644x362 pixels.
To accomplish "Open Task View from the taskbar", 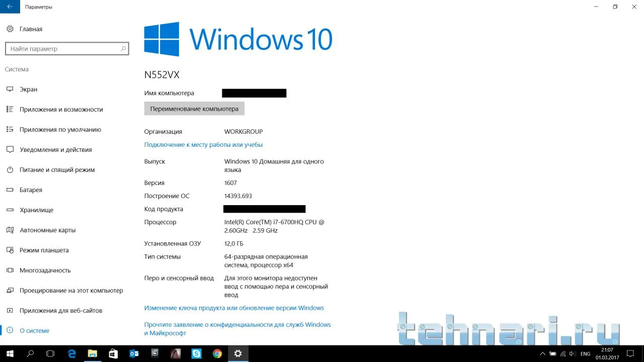I will point(50,353).
